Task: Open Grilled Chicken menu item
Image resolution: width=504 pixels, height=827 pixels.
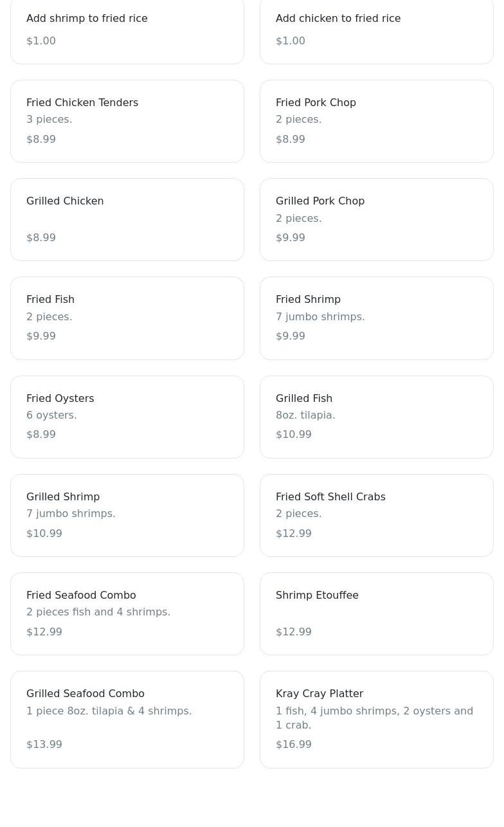Action: pyautogui.click(x=127, y=219)
